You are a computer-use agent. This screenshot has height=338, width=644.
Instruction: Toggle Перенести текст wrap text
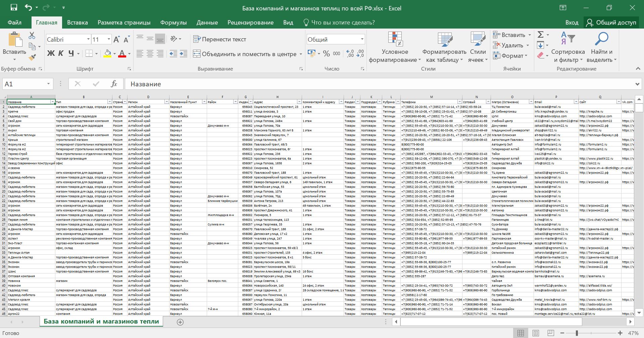pos(220,39)
